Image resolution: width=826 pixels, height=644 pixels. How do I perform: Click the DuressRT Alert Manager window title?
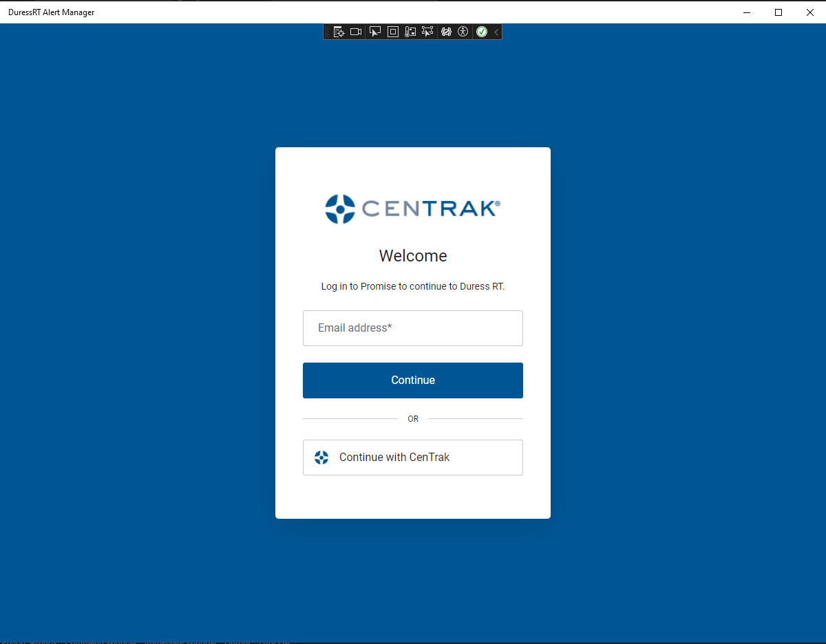(x=51, y=12)
